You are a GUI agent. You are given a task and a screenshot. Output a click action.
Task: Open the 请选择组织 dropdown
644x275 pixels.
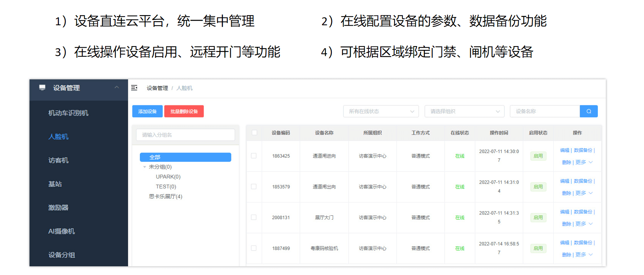(x=464, y=111)
